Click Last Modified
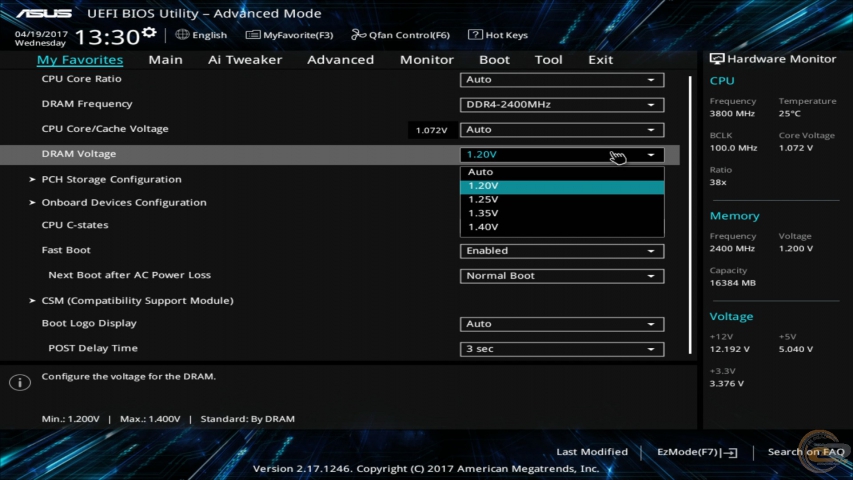 592,452
